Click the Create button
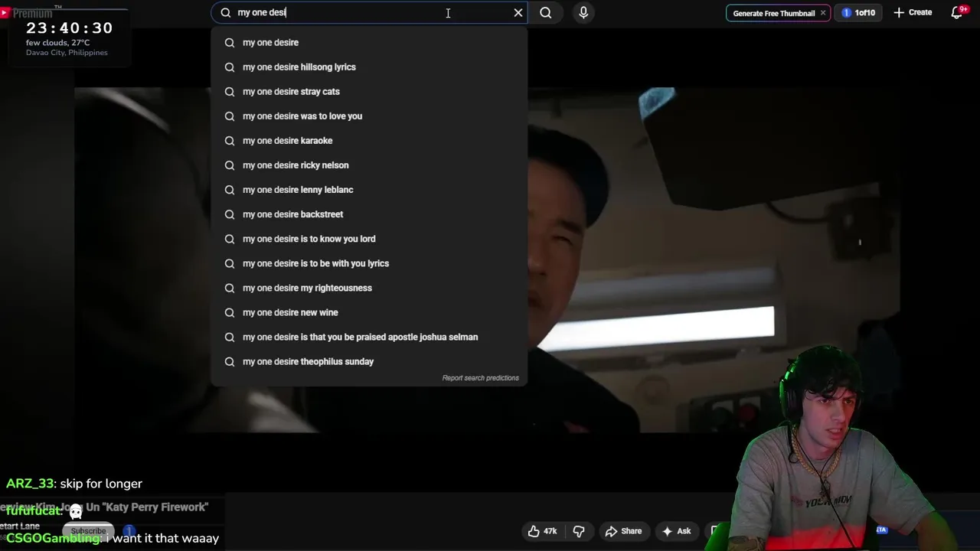The width and height of the screenshot is (980, 551). [x=913, y=12]
